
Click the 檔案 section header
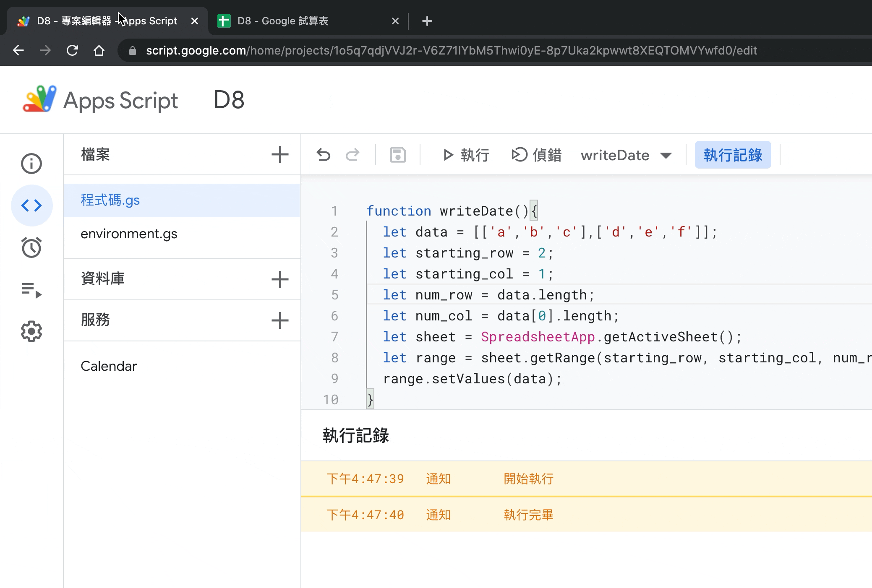95,154
